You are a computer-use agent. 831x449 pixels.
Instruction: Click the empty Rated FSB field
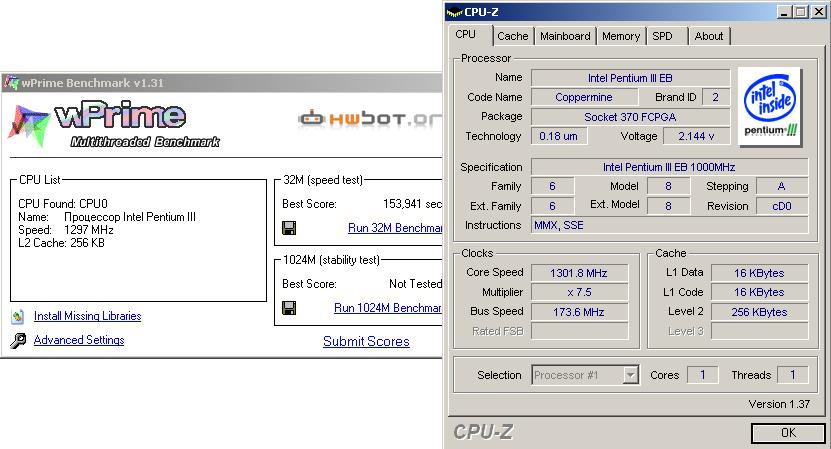pos(579,331)
